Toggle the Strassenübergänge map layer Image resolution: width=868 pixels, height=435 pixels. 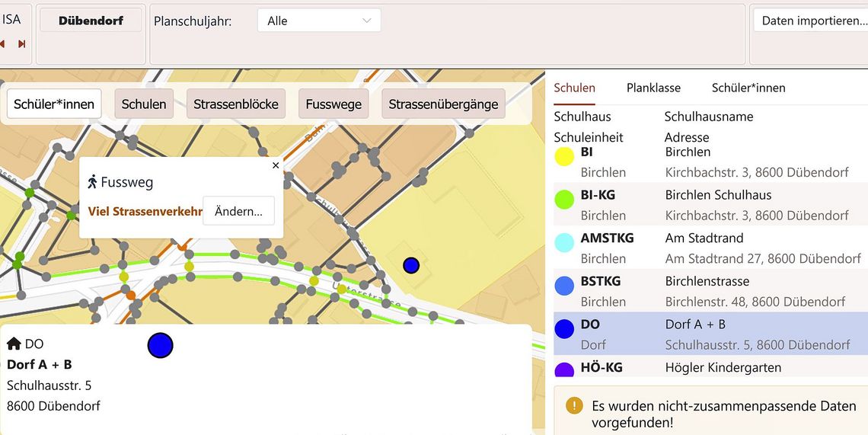point(443,104)
